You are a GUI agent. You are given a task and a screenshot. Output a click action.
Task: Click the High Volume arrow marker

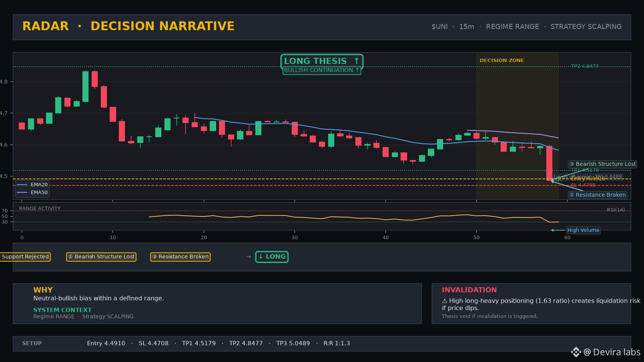point(558,230)
